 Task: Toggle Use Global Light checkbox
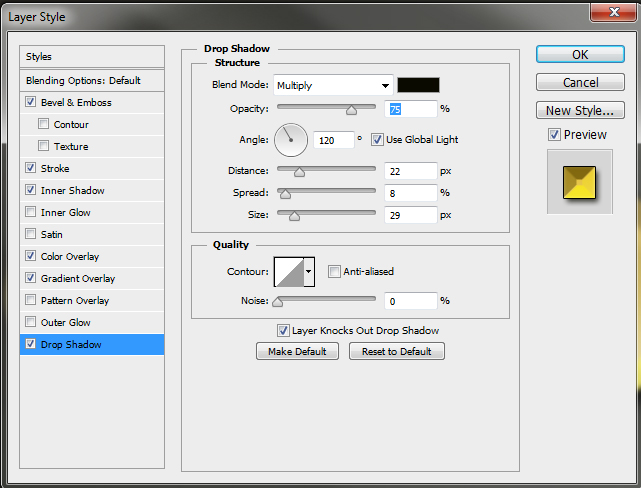tap(378, 139)
